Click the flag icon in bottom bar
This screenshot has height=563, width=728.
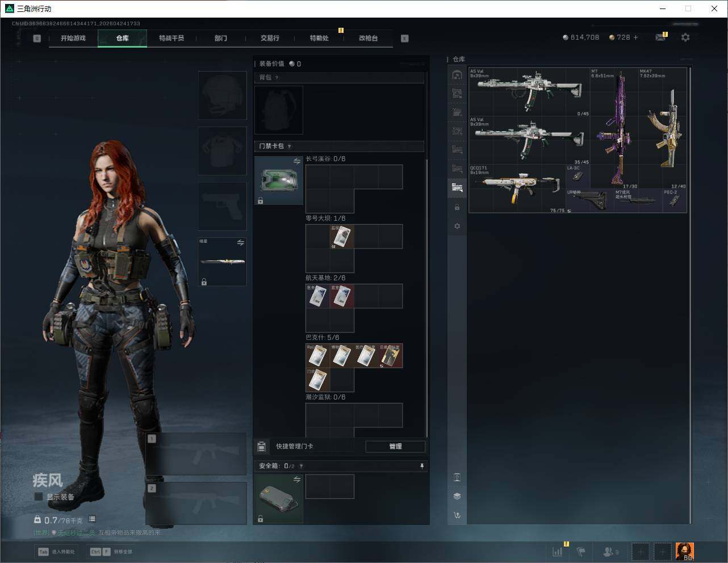tap(581, 551)
